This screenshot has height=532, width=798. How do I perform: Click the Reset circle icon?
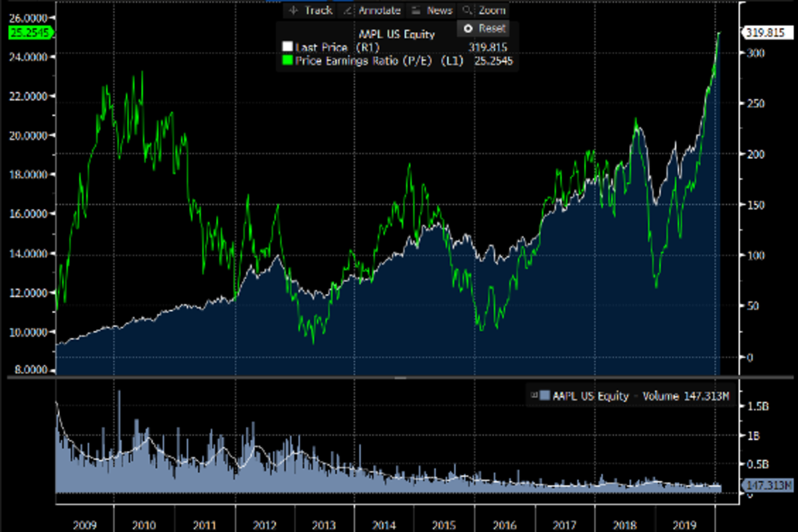click(x=467, y=29)
